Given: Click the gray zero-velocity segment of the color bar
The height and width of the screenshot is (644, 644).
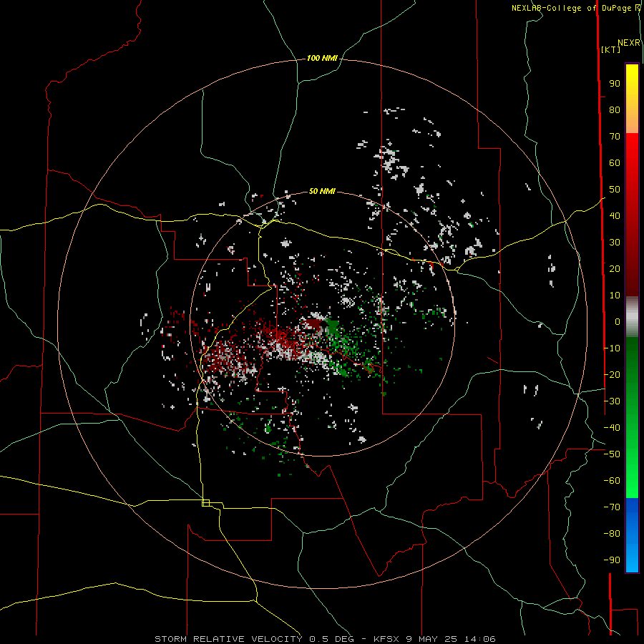Looking at the screenshot, I should coord(632,317).
